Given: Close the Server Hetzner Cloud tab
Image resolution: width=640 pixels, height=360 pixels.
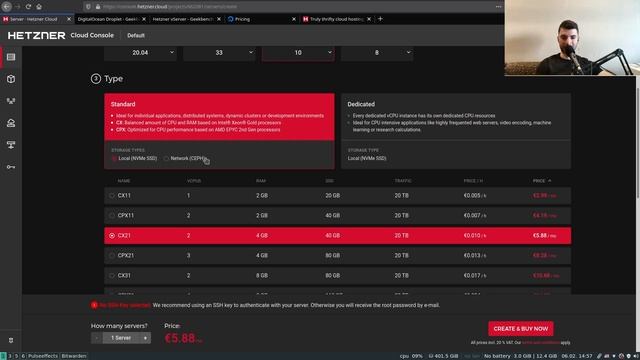Looking at the screenshot, I should (69, 19).
